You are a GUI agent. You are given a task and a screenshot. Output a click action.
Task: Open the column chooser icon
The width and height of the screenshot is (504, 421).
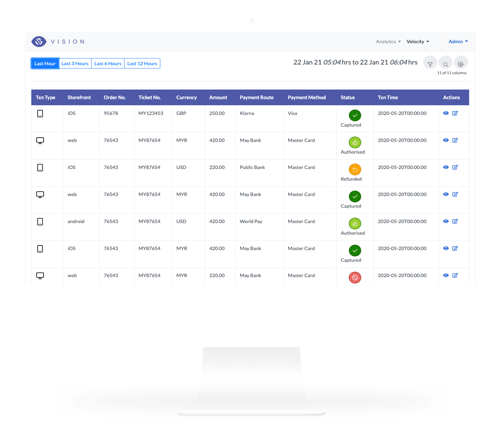(461, 64)
